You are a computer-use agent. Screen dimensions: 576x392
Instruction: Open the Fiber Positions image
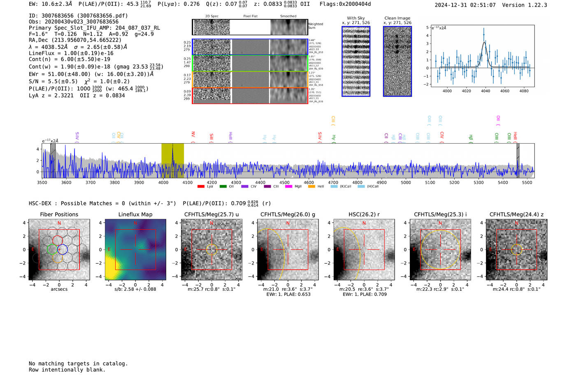click(59, 250)
